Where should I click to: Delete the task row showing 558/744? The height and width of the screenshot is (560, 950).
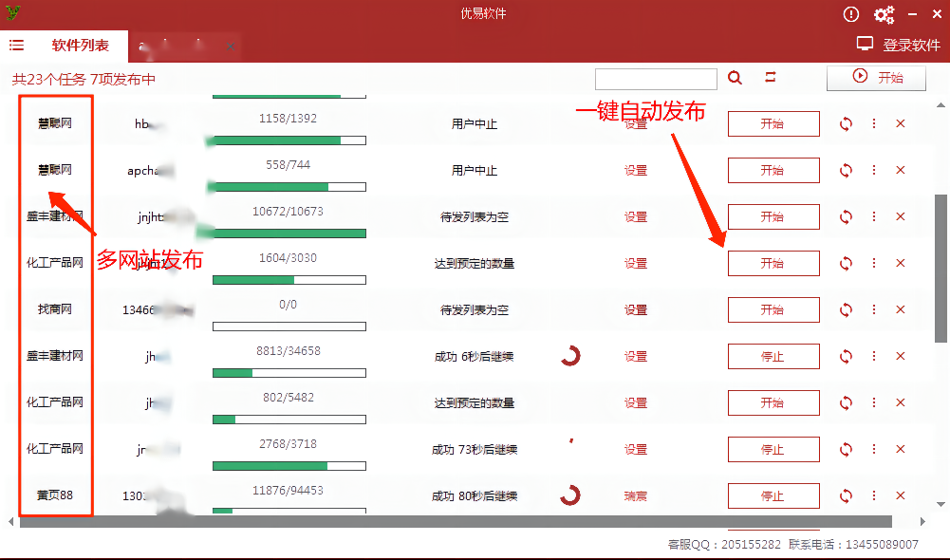click(901, 170)
